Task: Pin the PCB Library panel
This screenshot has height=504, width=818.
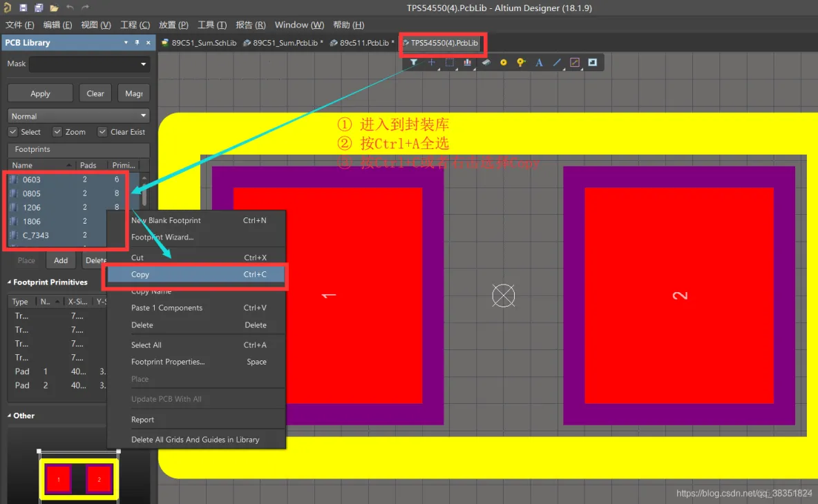Action: [137, 43]
